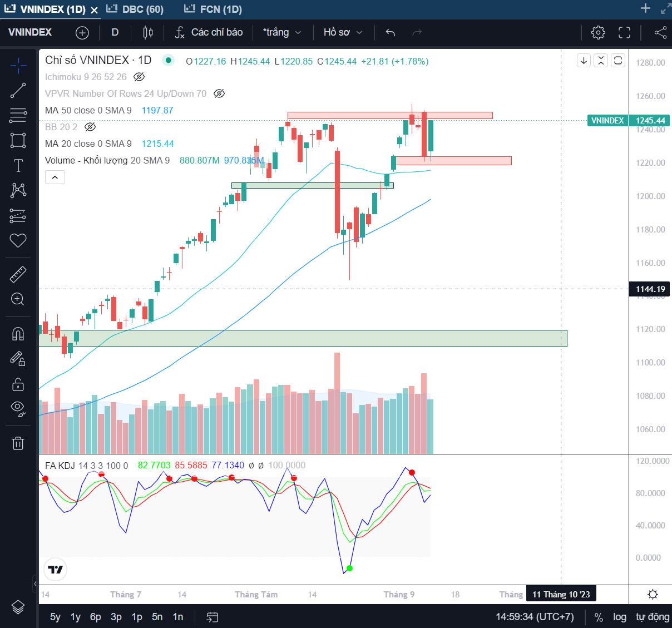Close the VNINDEX (1D) tab
This screenshot has width=672, height=628.
click(x=94, y=10)
